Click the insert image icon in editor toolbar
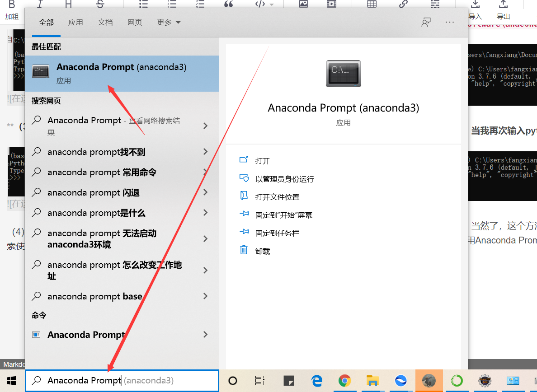The width and height of the screenshot is (537, 392). click(x=303, y=4)
